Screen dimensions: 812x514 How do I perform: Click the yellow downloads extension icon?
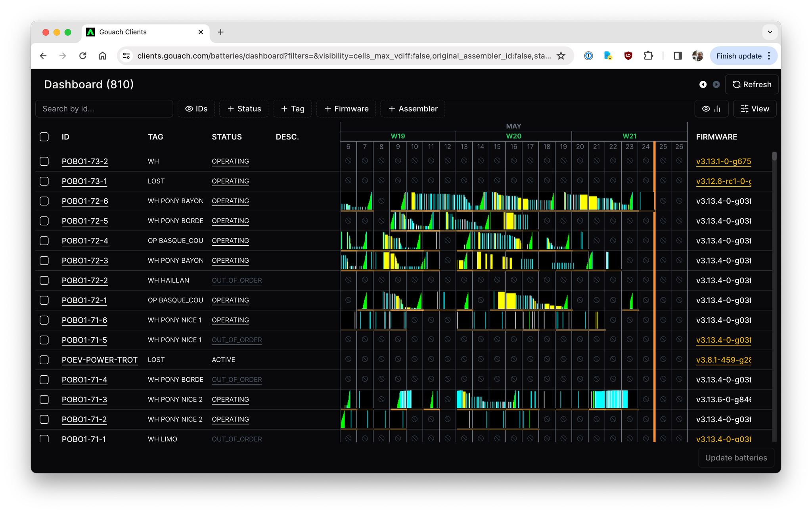click(608, 56)
